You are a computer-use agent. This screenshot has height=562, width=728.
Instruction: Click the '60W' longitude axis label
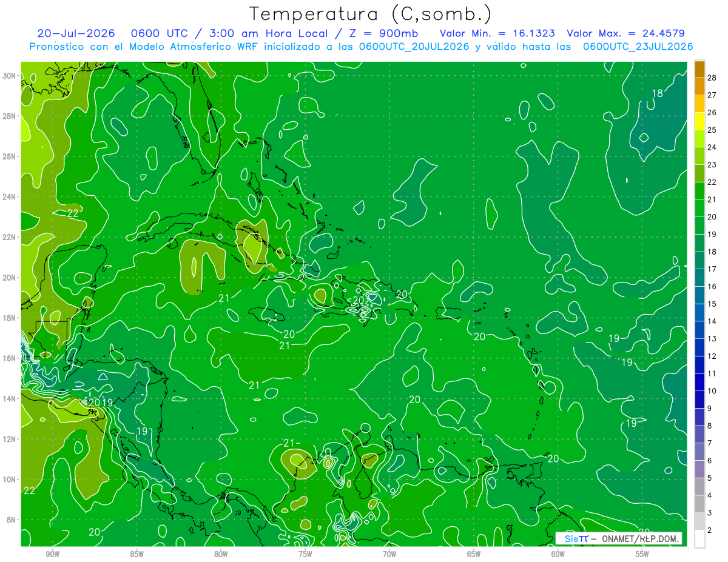coord(558,554)
